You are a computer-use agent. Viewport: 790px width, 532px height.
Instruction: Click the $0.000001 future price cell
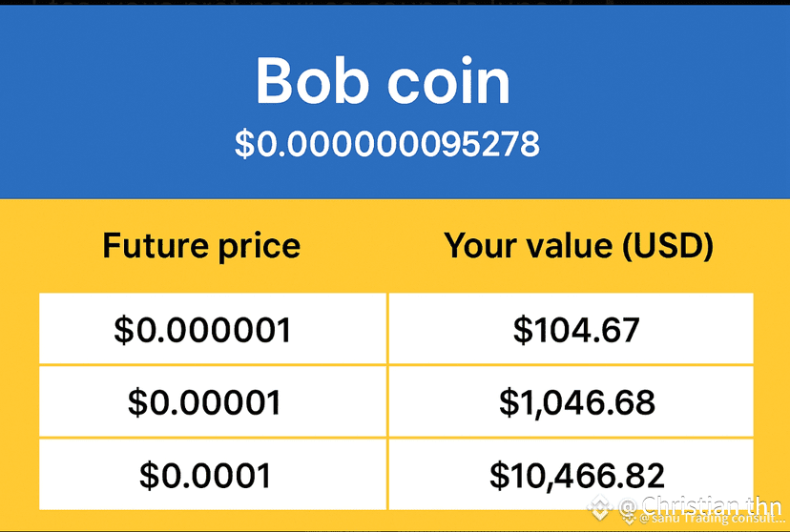pyautogui.click(x=213, y=329)
